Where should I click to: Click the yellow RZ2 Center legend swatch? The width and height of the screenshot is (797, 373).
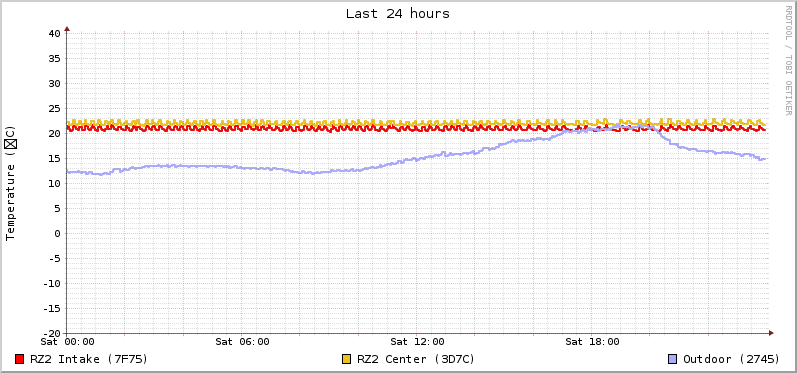[x=347, y=359]
